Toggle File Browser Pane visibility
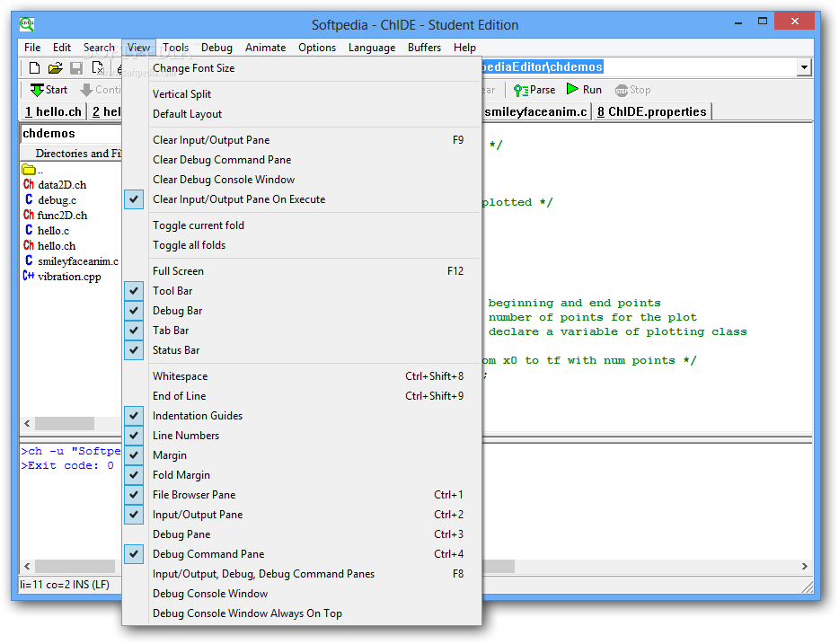Image resolution: width=839 pixels, height=644 pixels. (x=302, y=495)
